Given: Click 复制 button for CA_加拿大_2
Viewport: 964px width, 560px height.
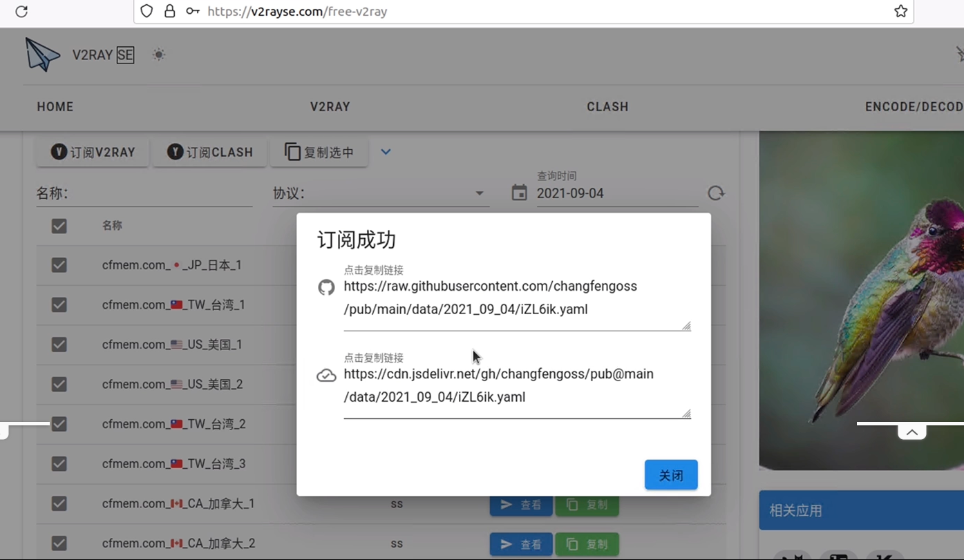Looking at the screenshot, I should click(x=587, y=544).
